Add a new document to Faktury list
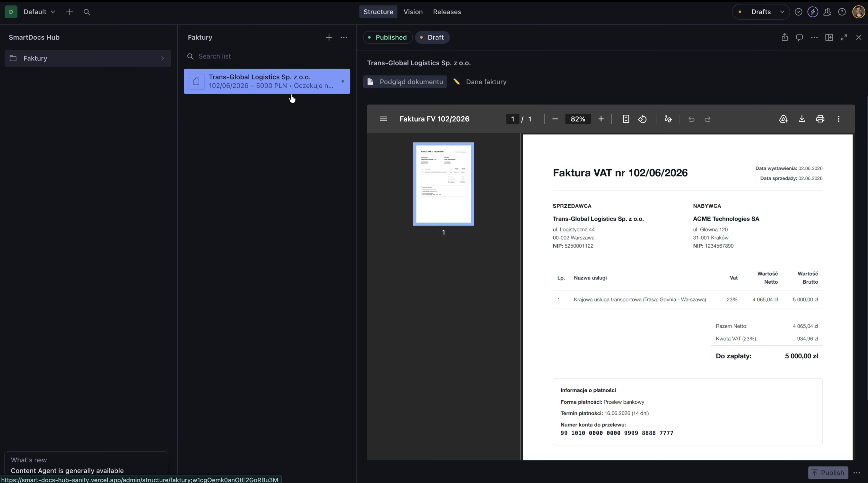Screen dimensions: 868x483 tap(329, 37)
